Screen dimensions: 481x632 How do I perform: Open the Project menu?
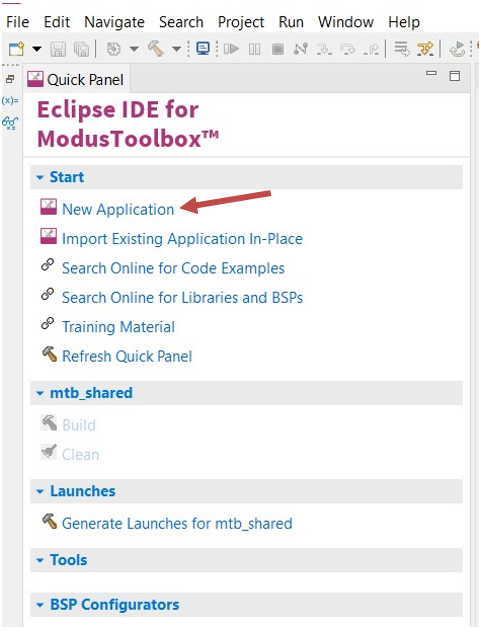(241, 22)
